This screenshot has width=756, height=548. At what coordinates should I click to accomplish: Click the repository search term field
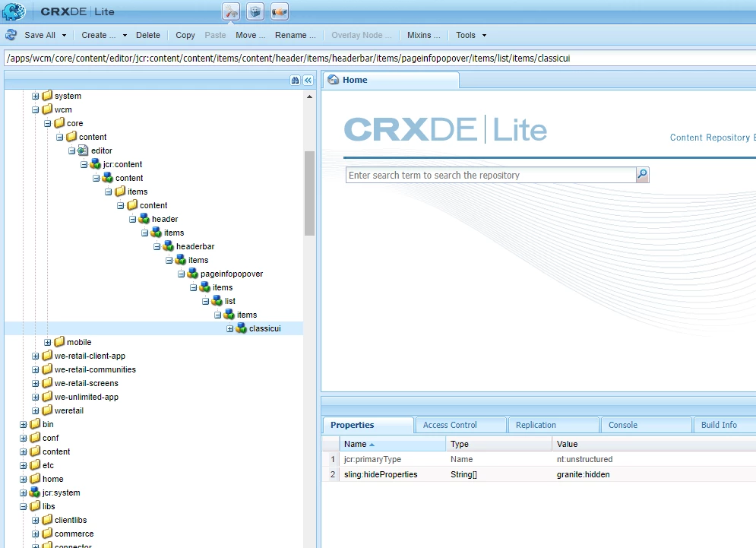pyautogui.click(x=491, y=175)
